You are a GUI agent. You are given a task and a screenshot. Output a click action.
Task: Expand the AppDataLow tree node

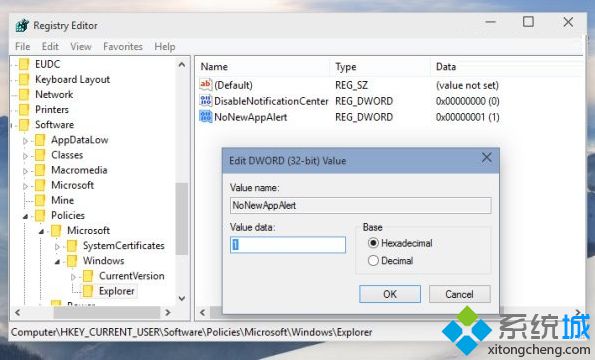pos(25,141)
